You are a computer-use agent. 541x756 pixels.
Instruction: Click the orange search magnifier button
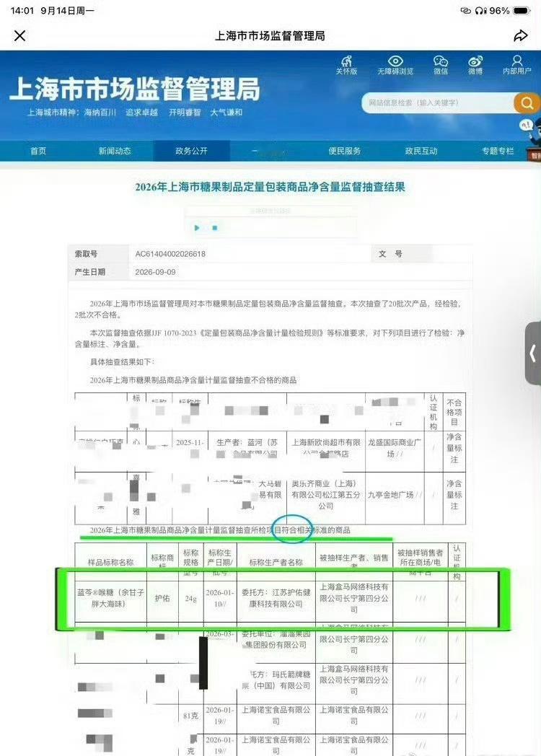(527, 102)
